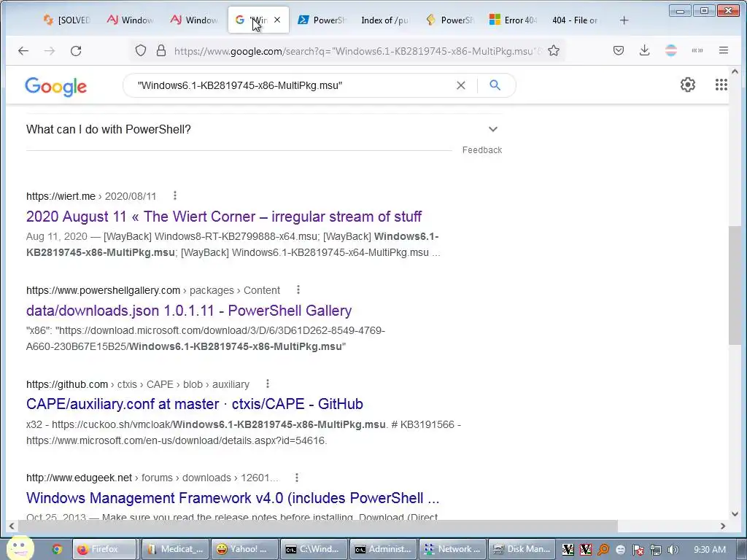
Task: Click the Feedback link
Action: [x=481, y=150]
